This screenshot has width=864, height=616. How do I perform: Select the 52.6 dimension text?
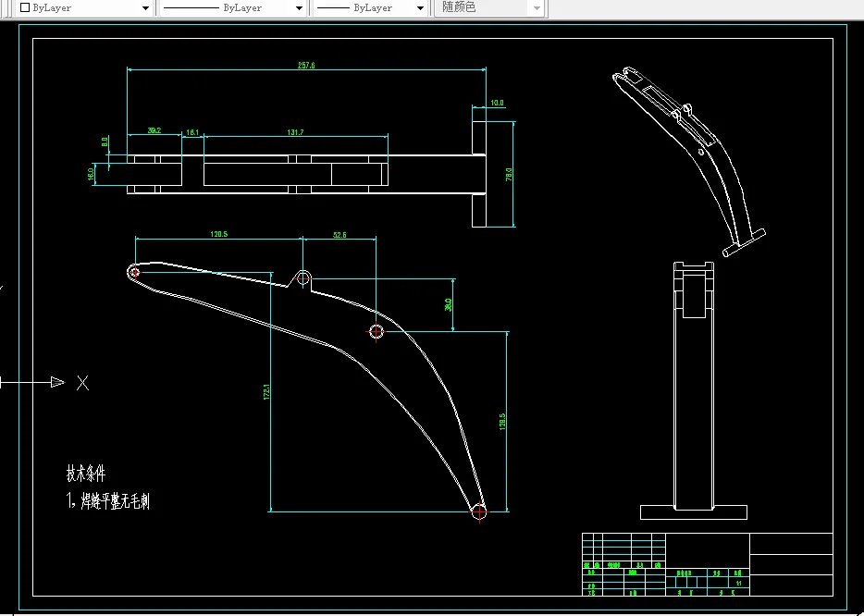[x=340, y=235]
